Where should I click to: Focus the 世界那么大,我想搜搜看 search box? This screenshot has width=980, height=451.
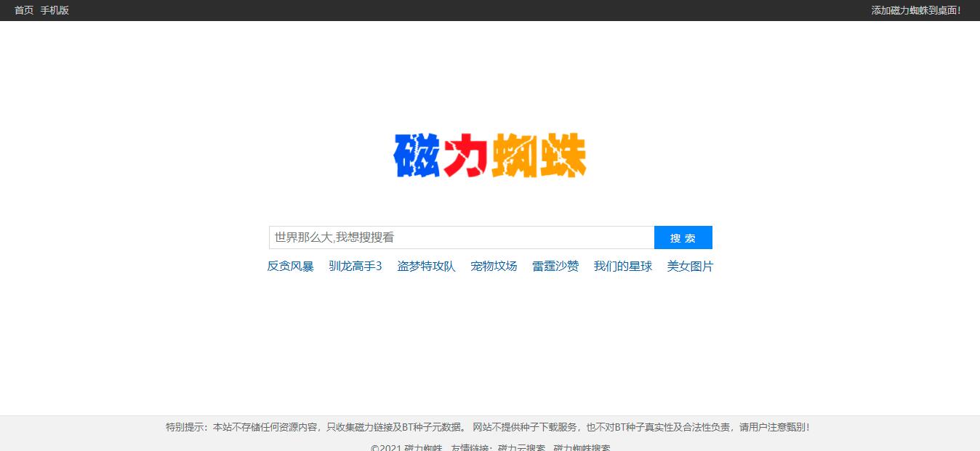click(x=462, y=237)
